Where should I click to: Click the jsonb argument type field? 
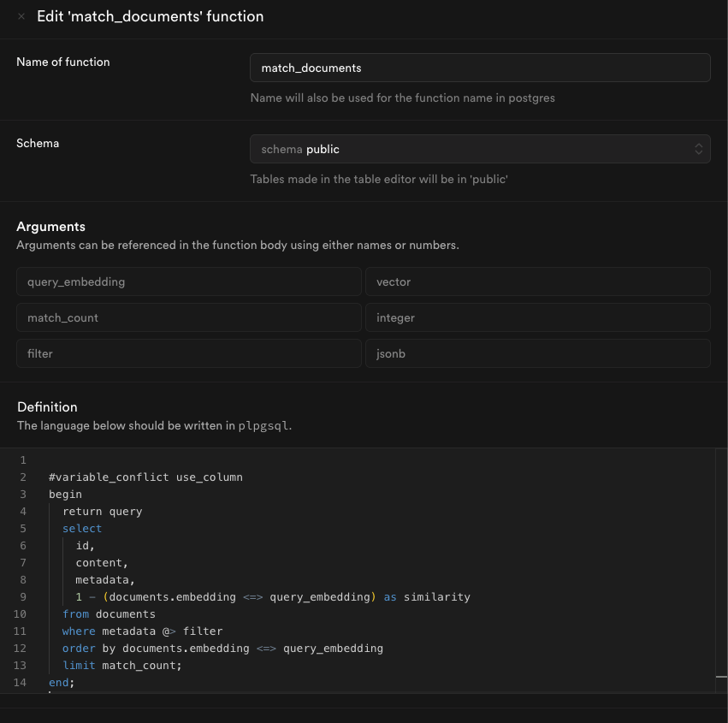pyautogui.click(x=537, y=353)
